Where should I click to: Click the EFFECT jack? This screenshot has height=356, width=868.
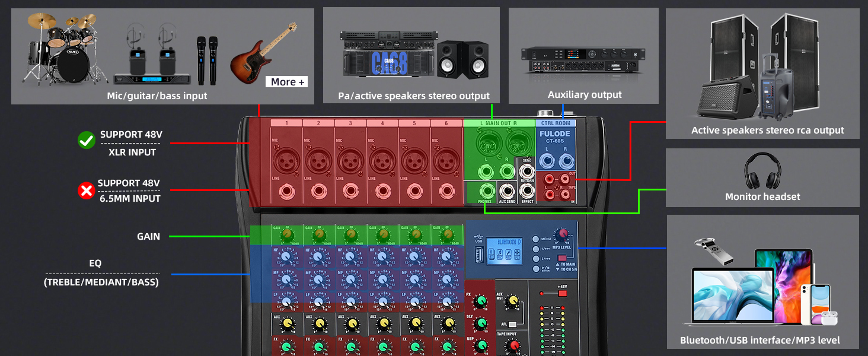point(527,191)
